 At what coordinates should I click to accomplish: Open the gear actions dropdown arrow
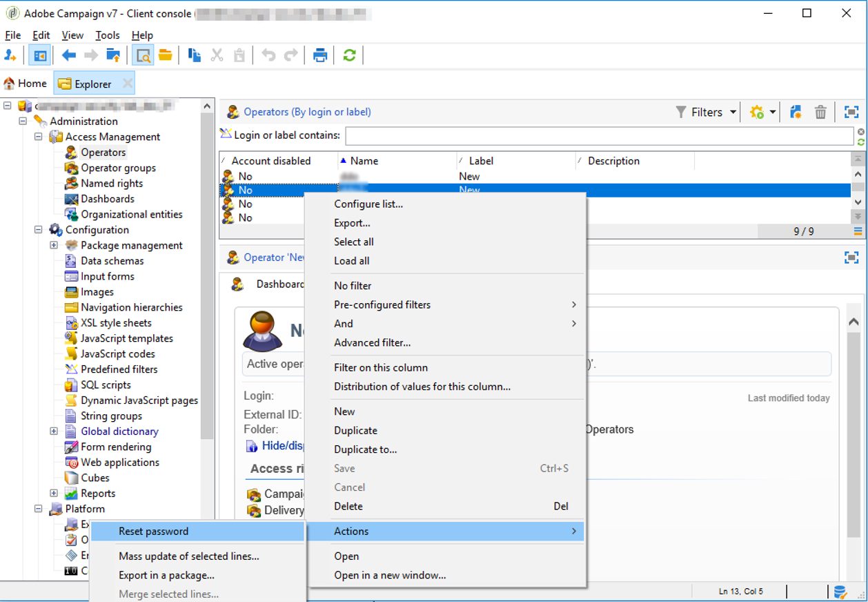point(773,112)
